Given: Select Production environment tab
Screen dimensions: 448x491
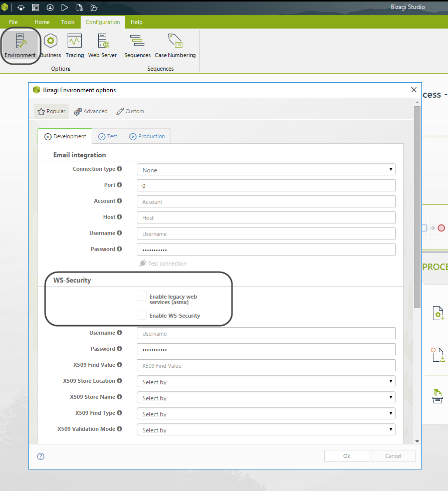Looking at the screenshot, I should coord(147,136).
